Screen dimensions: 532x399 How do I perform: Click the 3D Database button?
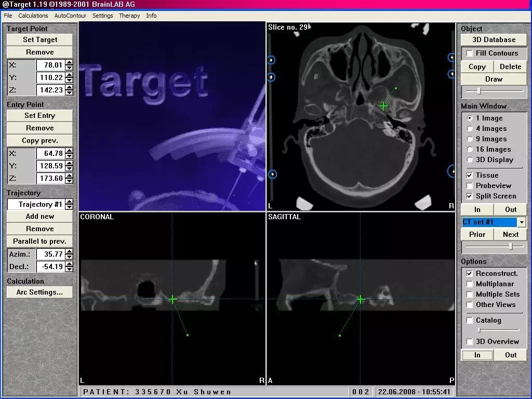[x=494, y=40]
